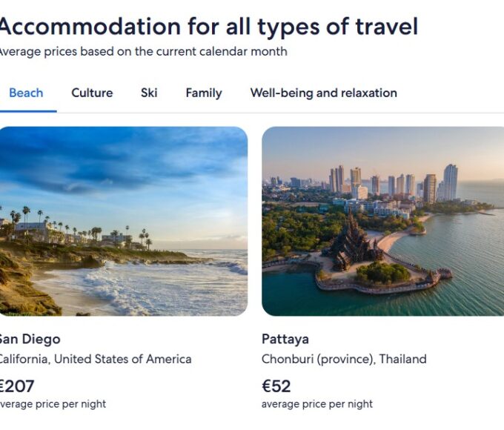Select Well-being and relaxation tab

click(323, 93)
